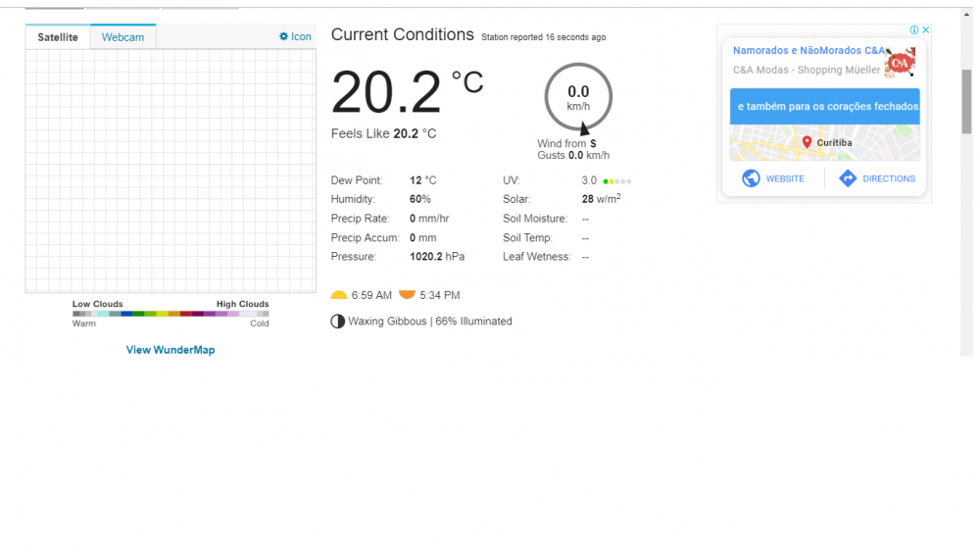Open the Webcam tab
This screenshot has height=552, width=980.
(x=122, y=37)
